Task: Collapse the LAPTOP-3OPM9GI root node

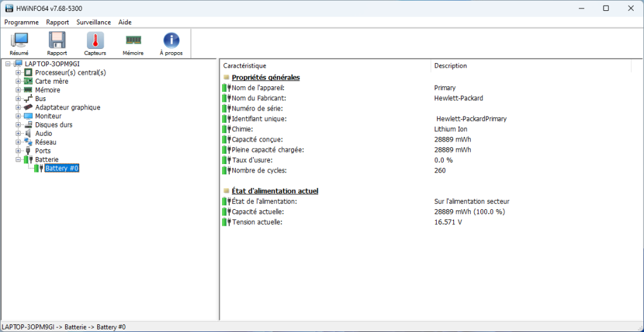Action: click(x=8, y=64)
